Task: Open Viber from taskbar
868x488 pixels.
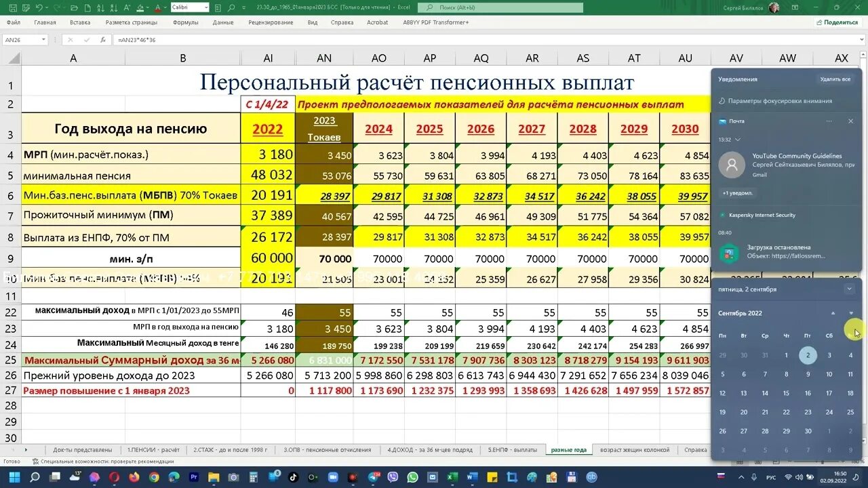Action: tap(392, 477)
